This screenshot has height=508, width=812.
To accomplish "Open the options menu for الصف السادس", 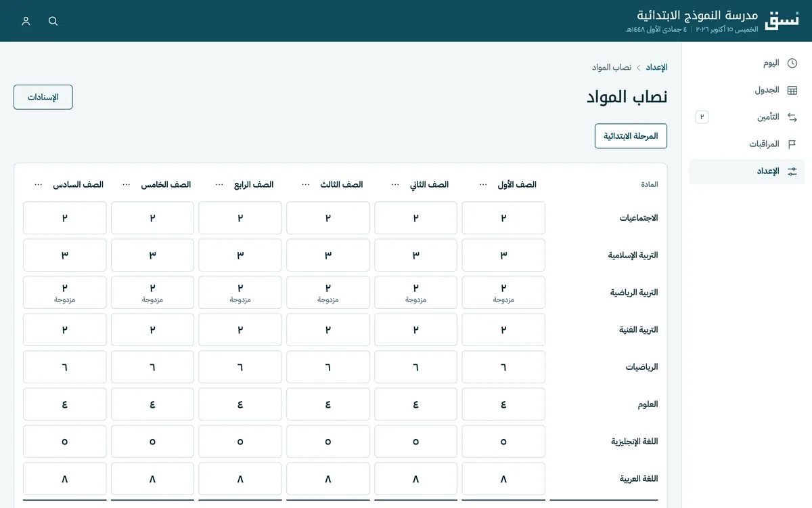I will pos(39,184).
